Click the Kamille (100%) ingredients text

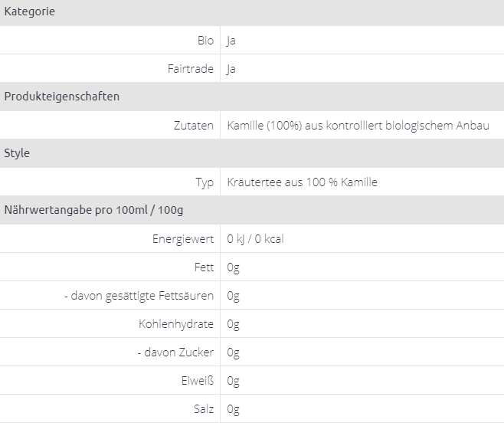(x=358, y=125)
